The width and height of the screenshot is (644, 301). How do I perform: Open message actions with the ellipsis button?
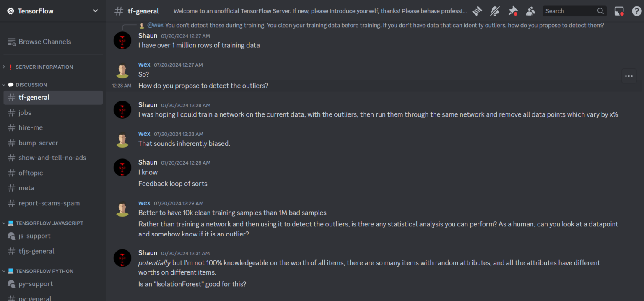tap(628, 75)
